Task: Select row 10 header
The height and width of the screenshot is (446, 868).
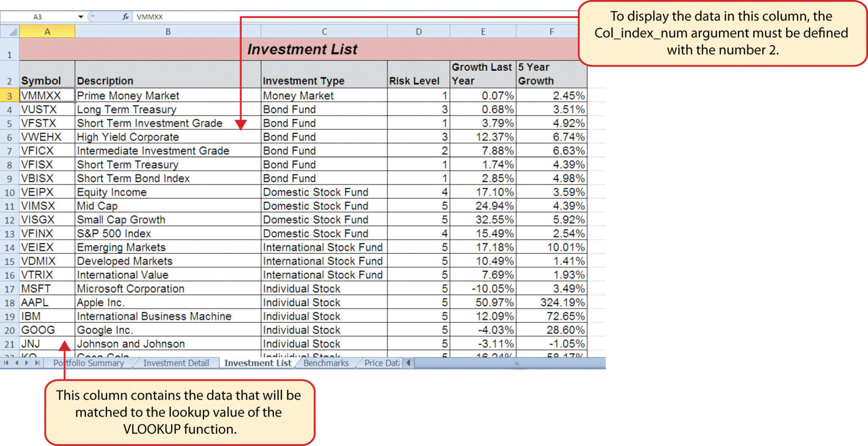Action: point(10,192)
